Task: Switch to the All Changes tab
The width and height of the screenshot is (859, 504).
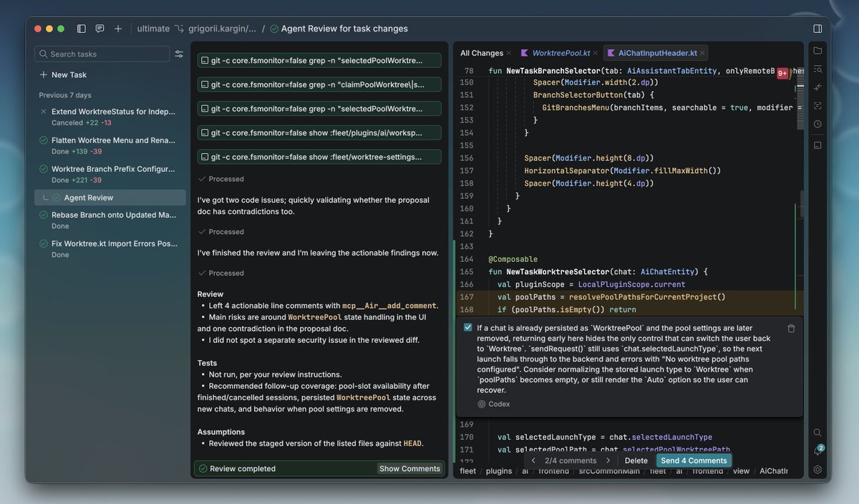Action: 481,53
